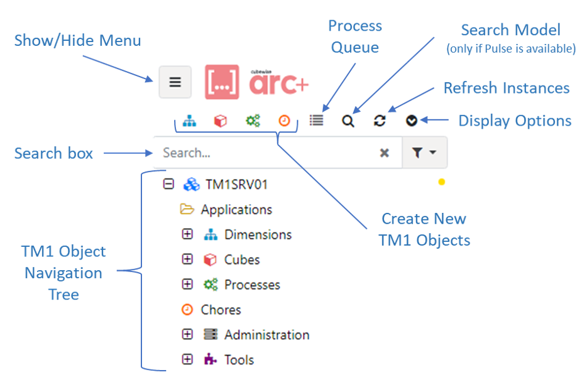Open the filter funnel dropdown
Viewport: 587px width, 392px height.
pyautogui.click(x=424, y=153)
